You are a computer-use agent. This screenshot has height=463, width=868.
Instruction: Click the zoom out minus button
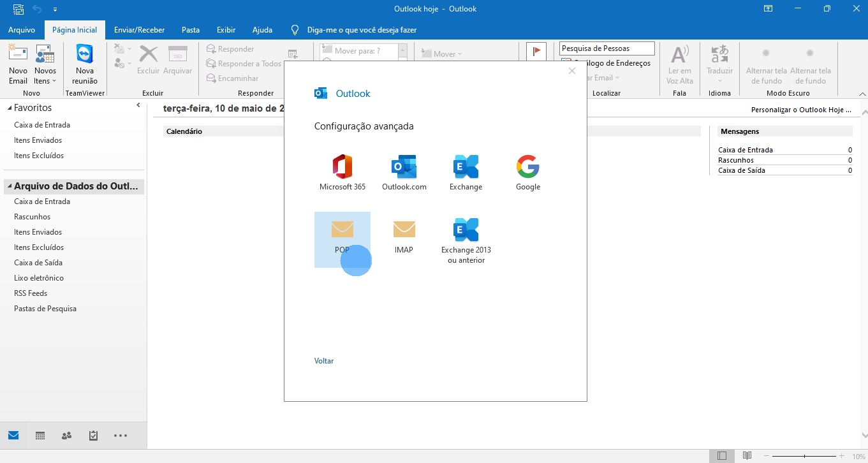pos(766,456)
